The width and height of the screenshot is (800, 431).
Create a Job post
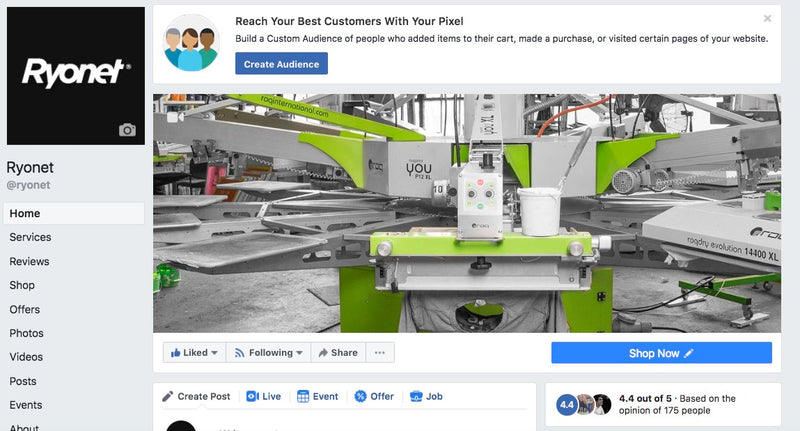coord(427,396)
